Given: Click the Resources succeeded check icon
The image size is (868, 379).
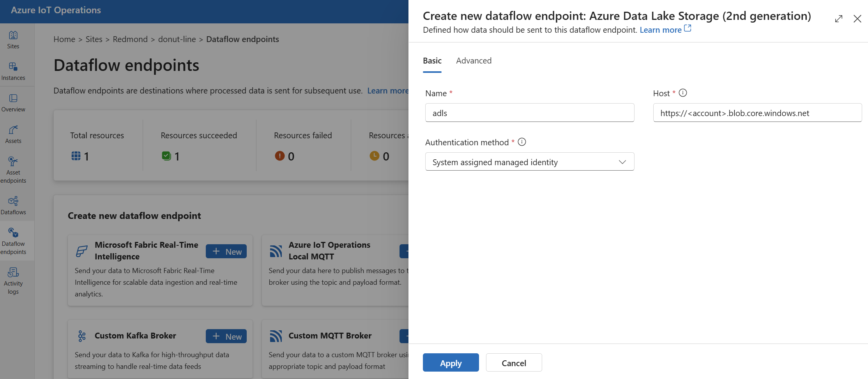Looking at the screenshot, I should [166, 156].
